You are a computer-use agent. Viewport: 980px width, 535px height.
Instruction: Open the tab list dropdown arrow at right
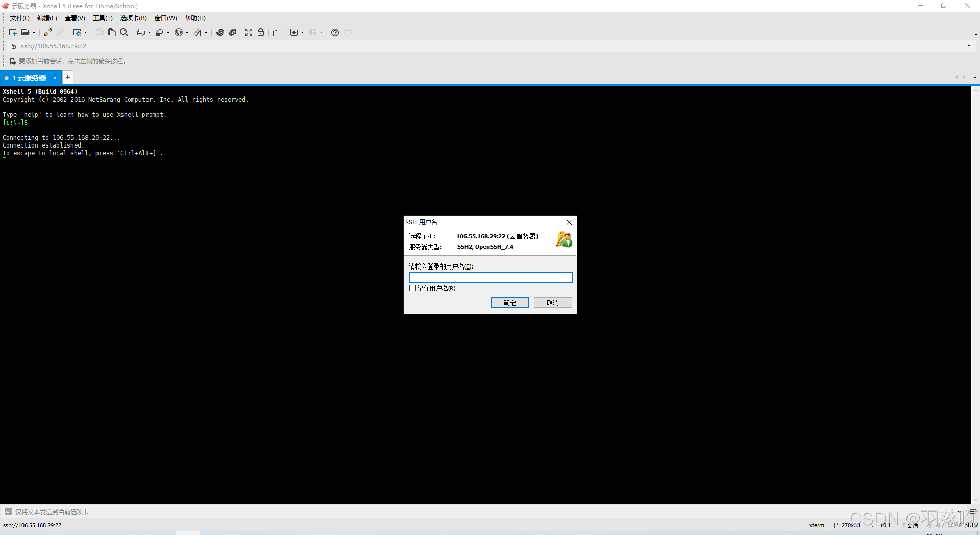[x=975, y=78]
